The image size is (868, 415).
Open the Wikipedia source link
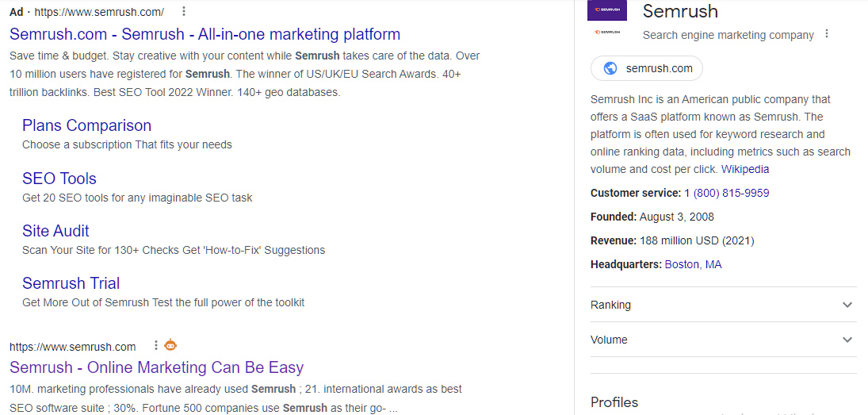tap(745, 169)
